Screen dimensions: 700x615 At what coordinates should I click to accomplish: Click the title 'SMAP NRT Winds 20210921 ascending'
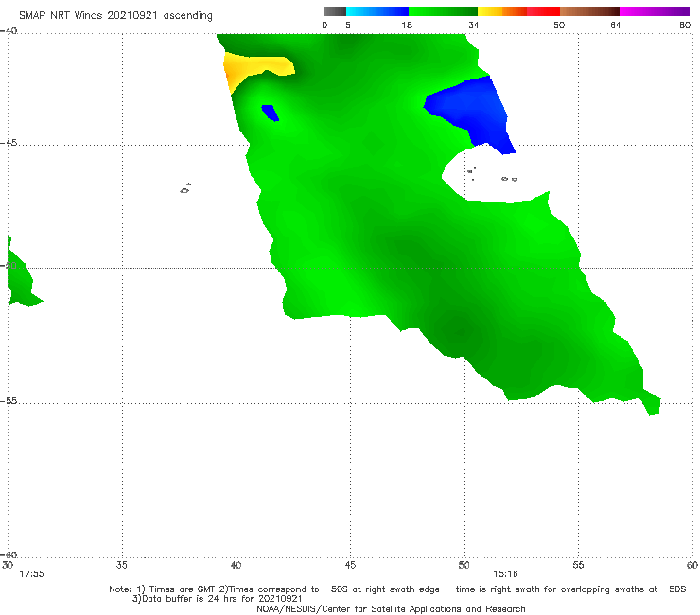[115, 15]
